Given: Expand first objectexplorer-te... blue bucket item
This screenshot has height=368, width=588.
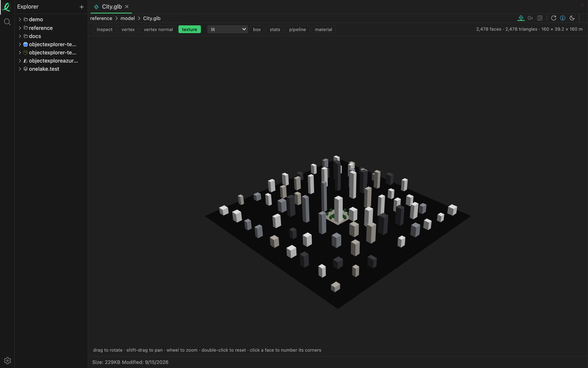Looking at the screenshot, I should point(20,44).
